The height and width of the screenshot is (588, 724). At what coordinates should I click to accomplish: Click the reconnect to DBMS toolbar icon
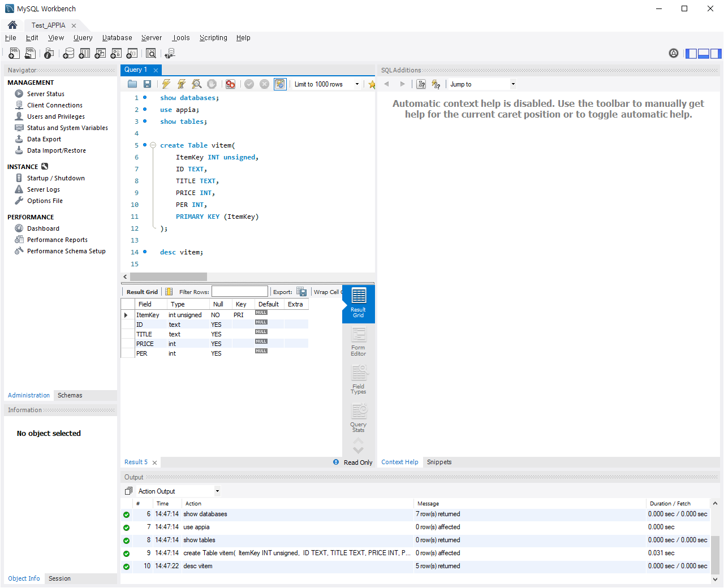[170, 53]
